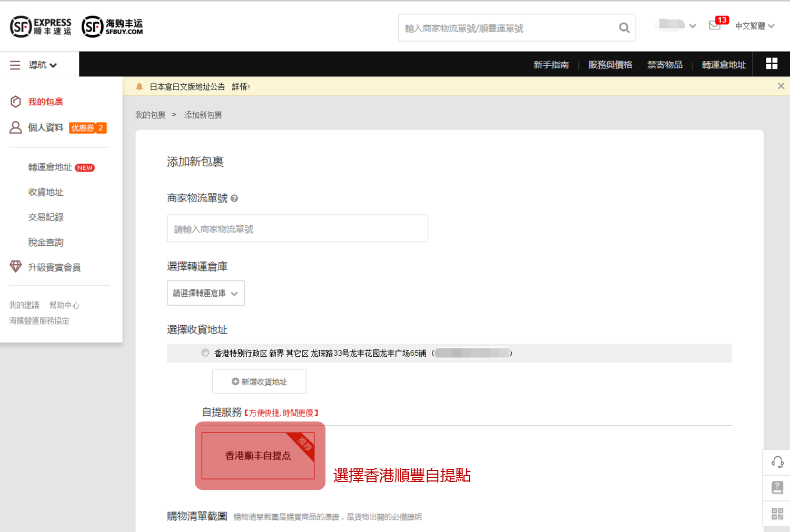Click the 我的包裹 package icon

[x=16, y=102]
